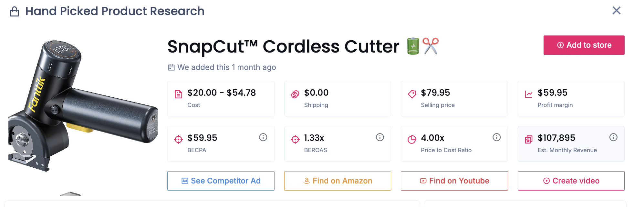644x207 pixels.
Task: Click the Create video play icon
Action: pos(546,181)
